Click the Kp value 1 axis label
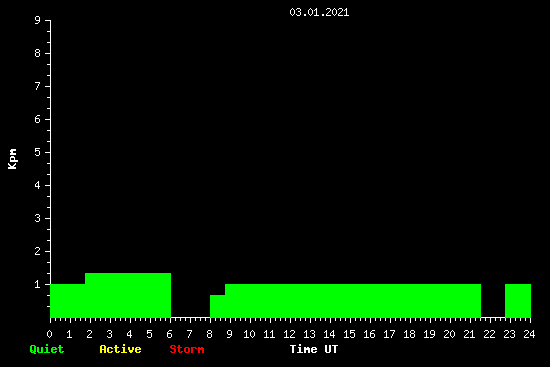 tap(38, 284)
